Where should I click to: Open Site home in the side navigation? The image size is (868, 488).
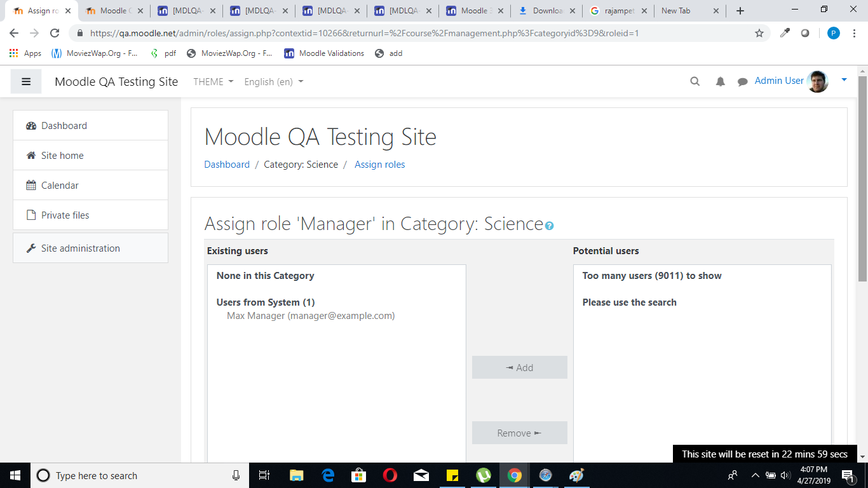(90, 155)
